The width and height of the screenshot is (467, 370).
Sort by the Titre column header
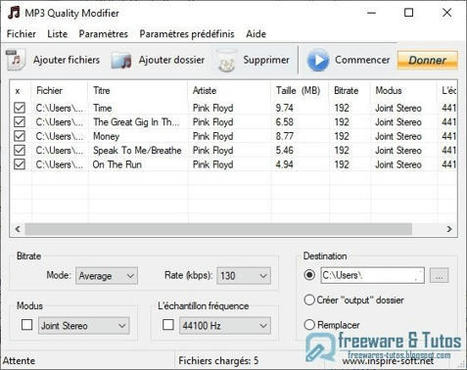coord(138,91)
